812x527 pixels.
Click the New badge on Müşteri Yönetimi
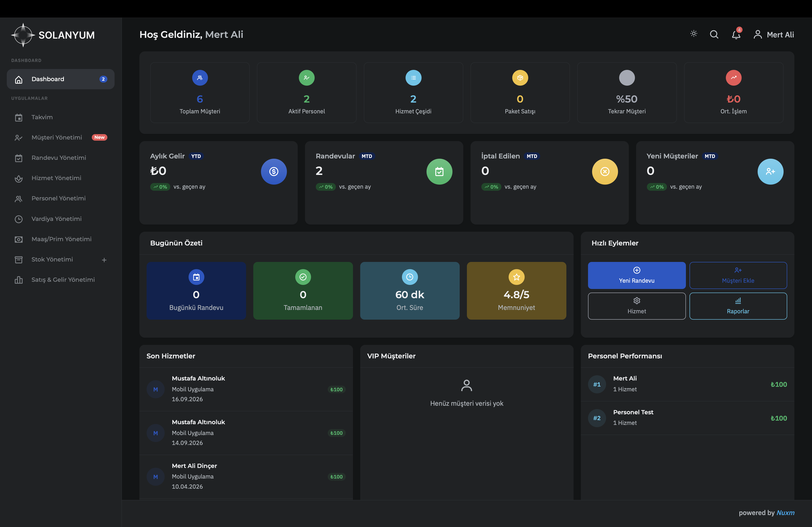pyautogui.click(x=99, y=137)
